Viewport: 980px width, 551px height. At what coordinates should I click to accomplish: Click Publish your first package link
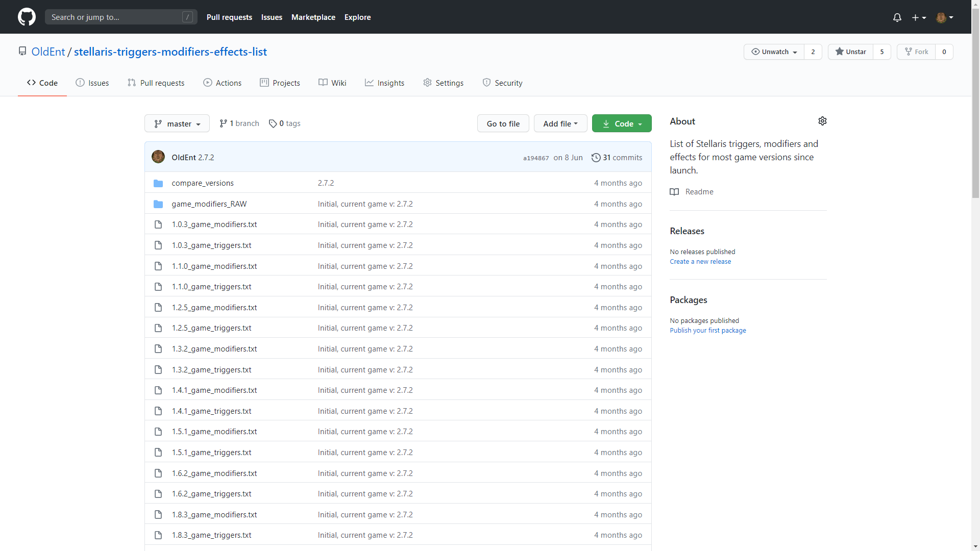708,331
